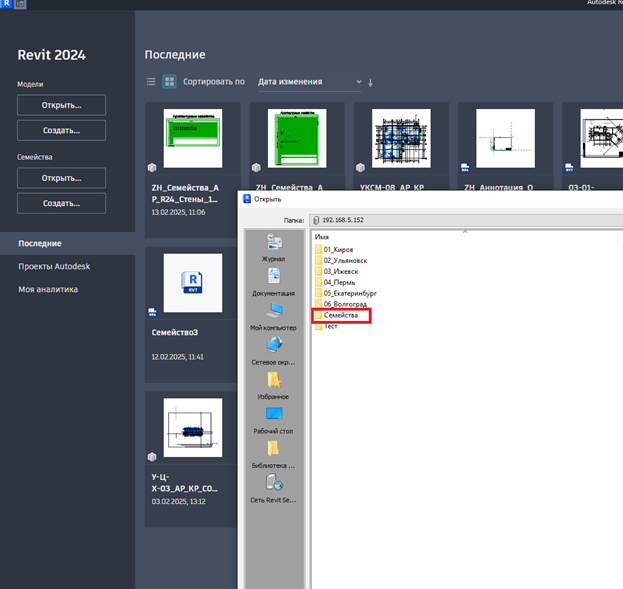Open Сетевое окружение in the places bar
The width and height of the screenshot is (623, 589).
pyautogui.click(x=273, y=351)
